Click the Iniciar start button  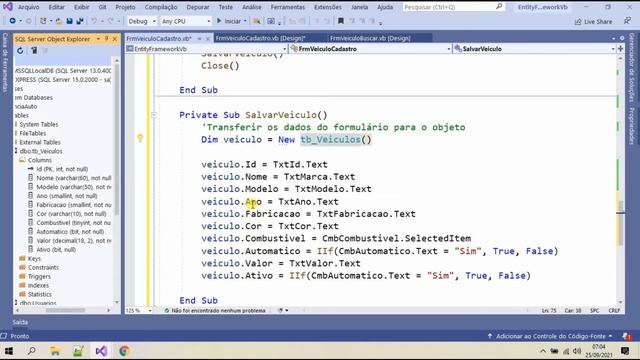pos(228,21)
